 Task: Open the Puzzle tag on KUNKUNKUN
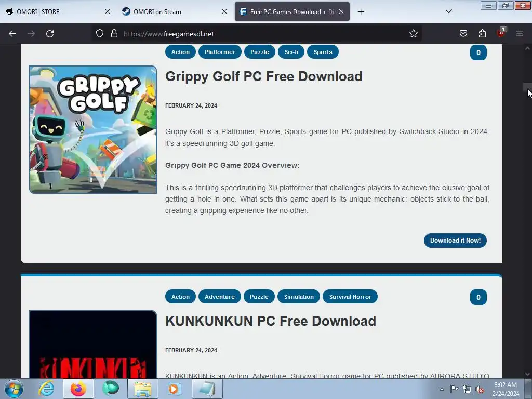tap(259, 297)
